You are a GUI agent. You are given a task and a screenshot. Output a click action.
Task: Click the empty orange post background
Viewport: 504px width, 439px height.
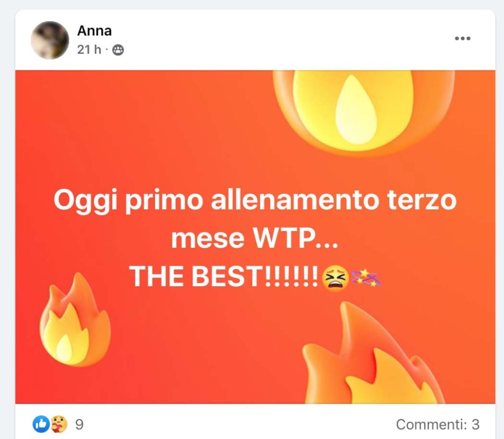click(x=145, y=129)
